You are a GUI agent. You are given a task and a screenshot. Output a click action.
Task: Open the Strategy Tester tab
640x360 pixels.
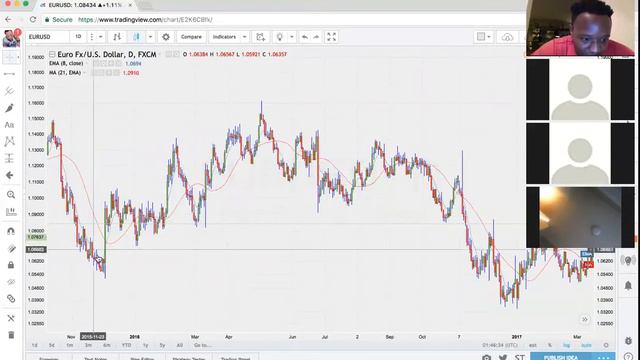tap(189, 358)
